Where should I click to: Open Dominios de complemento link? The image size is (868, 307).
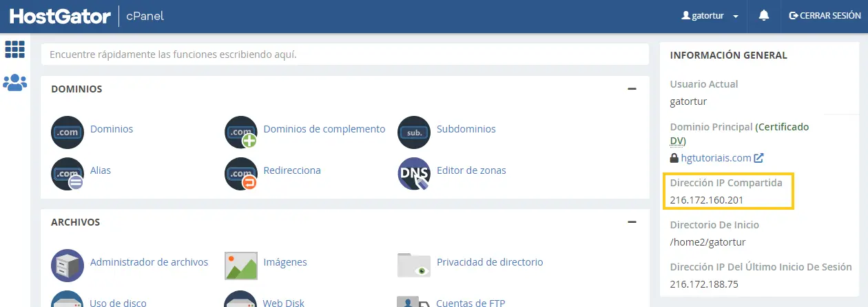click(x=324, y=129)
